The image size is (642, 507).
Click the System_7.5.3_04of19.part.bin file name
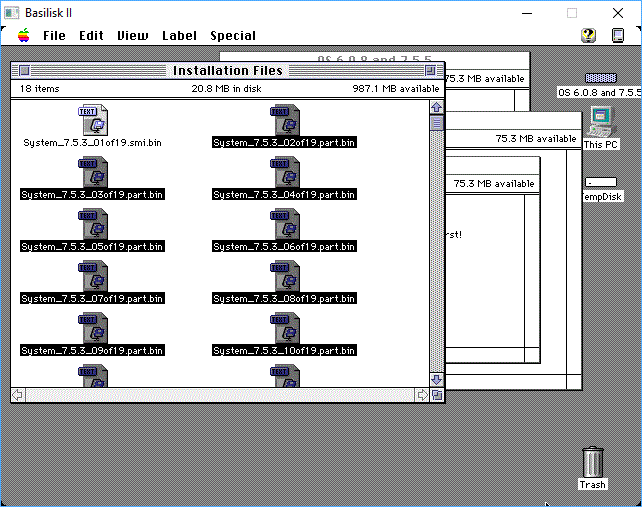coord(284,195)
